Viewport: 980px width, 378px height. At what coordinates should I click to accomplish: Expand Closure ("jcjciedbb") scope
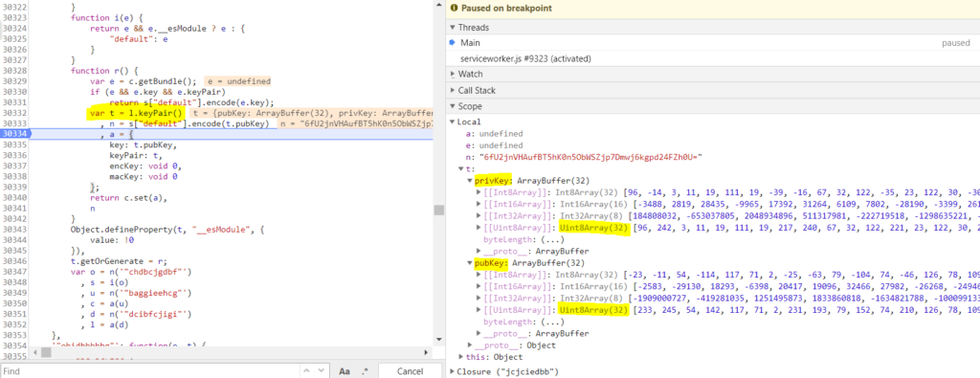coord(453,371)
